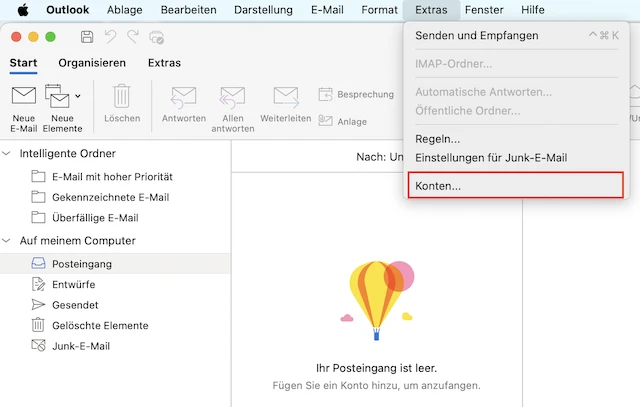Viewport: 640px width, 407px height.
Task: Close the open Extras menu in menu bar
Action: point(431,10)
